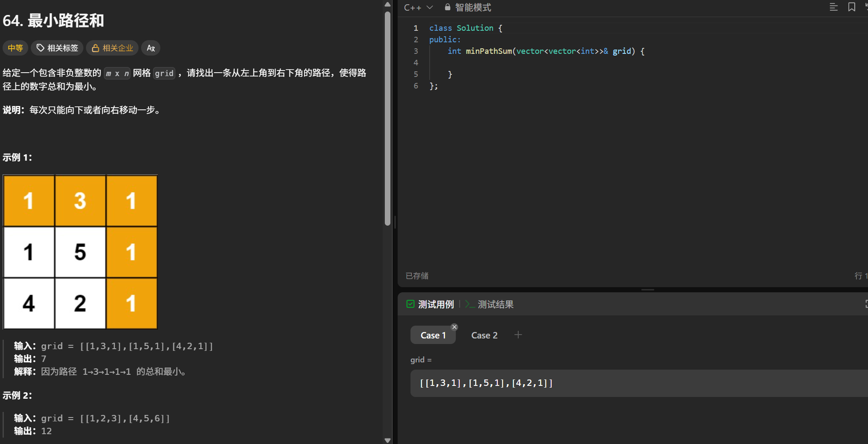
Task: Click line number 1 in the gutter
Action: pyautogui.click(x=416, y=28)
